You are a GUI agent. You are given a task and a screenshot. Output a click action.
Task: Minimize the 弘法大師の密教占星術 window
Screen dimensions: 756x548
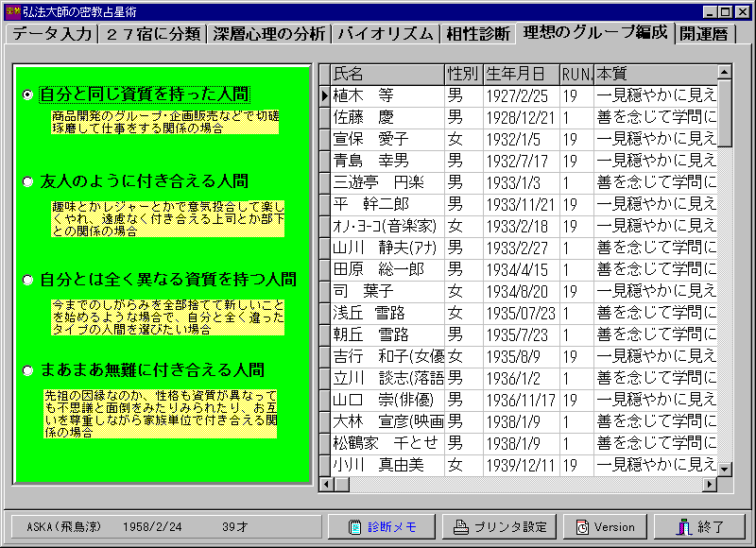pos(710,11)
